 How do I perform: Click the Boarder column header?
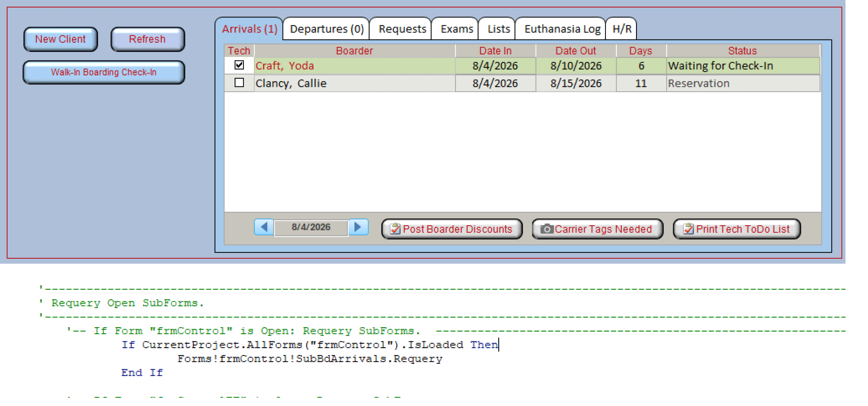coord(354,51)
